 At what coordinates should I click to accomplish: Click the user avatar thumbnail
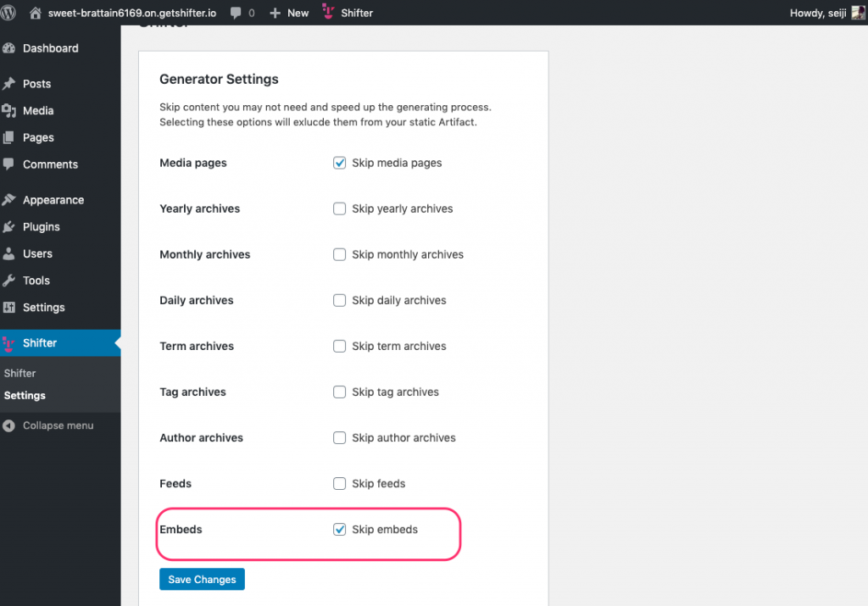point(858,12)
